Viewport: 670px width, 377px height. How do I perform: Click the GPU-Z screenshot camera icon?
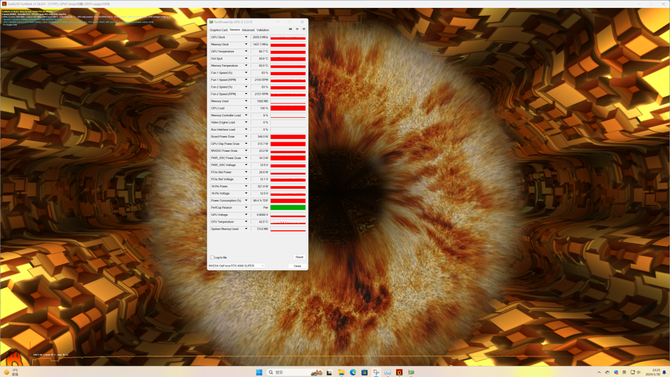(291, 29)
